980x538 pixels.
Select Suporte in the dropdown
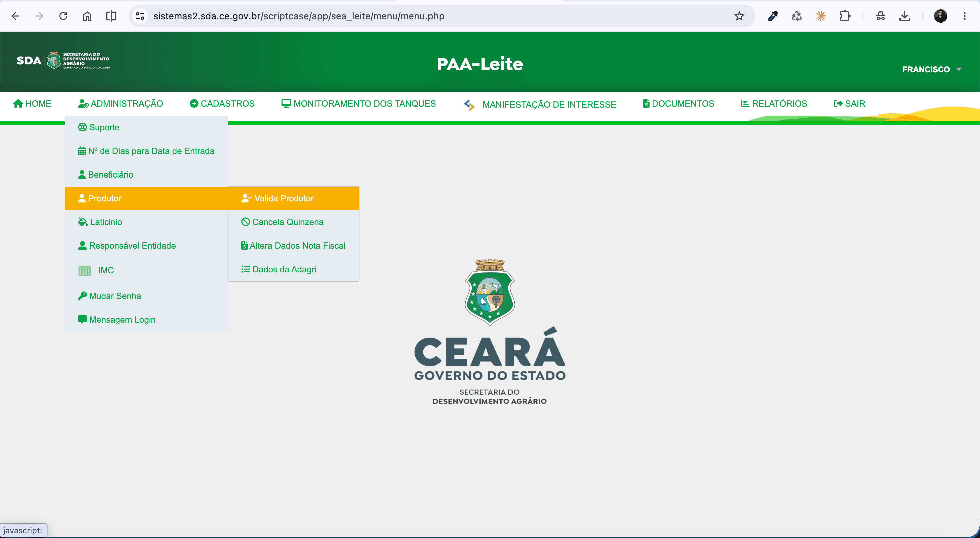pos(146,127)
